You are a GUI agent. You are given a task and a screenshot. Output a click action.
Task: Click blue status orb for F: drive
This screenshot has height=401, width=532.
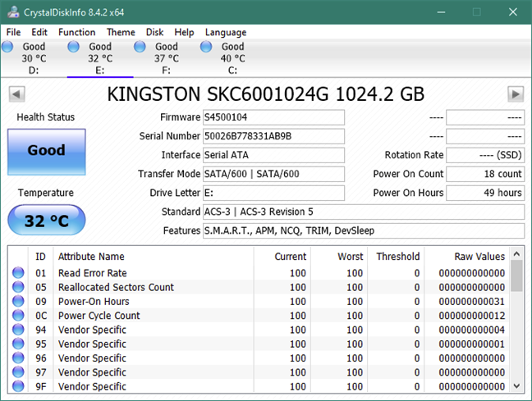tap(140, 47)
